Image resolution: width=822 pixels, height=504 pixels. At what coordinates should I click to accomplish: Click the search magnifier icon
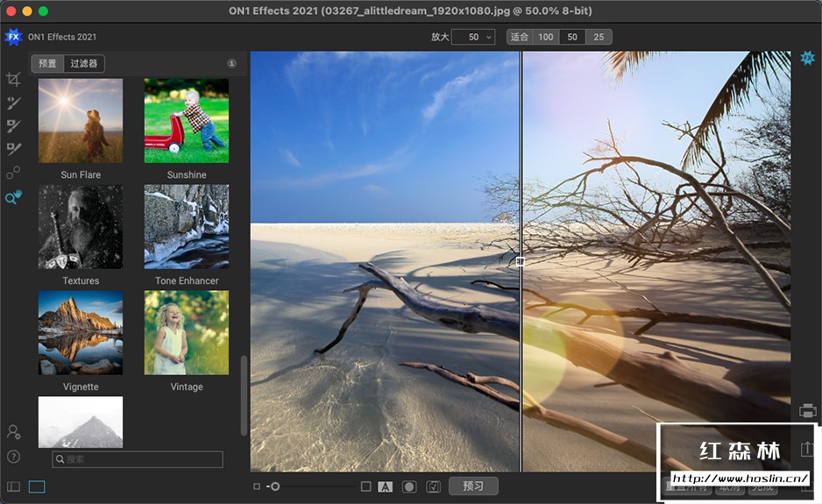pyautogui.click(x=60, y=459)
